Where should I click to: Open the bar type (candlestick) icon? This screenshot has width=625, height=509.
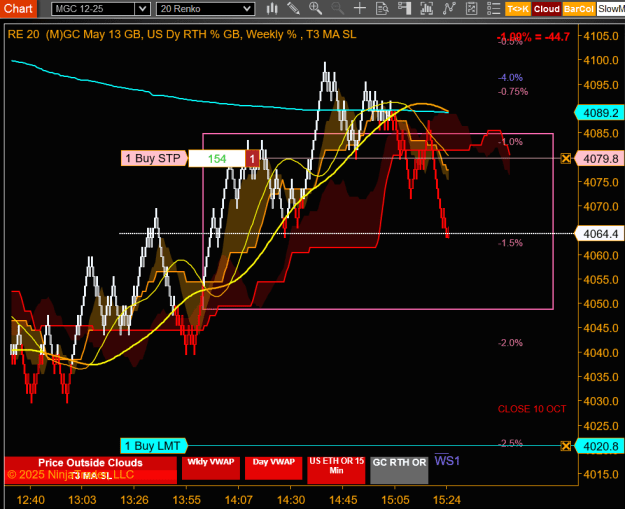(272, 8)
